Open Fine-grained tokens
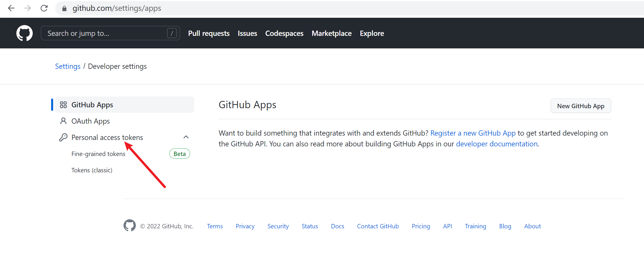The width and height of the screenshot is (644, 254). pos(98,154)
